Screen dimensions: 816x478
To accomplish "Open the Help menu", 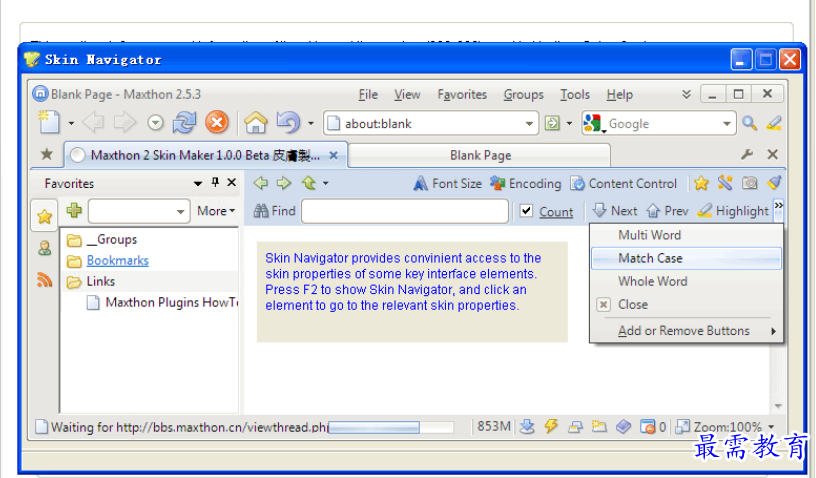I will pyautogui.click(x=619, y=95).
